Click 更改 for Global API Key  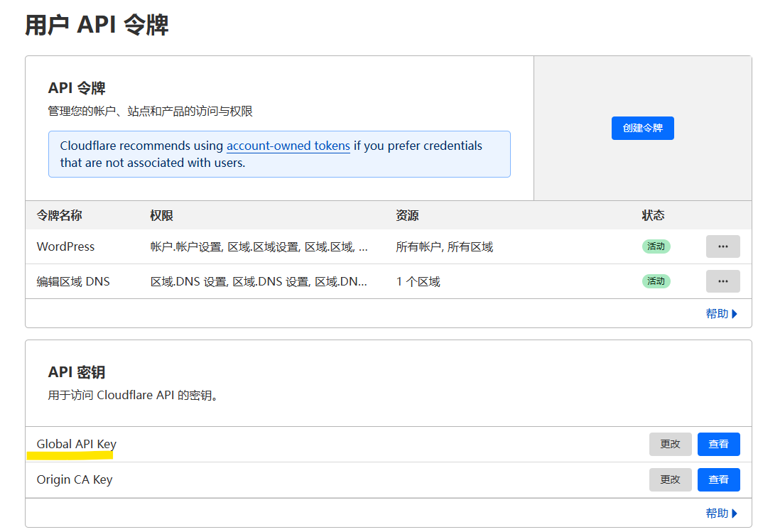pyautogui.click(x=670, y=444)
